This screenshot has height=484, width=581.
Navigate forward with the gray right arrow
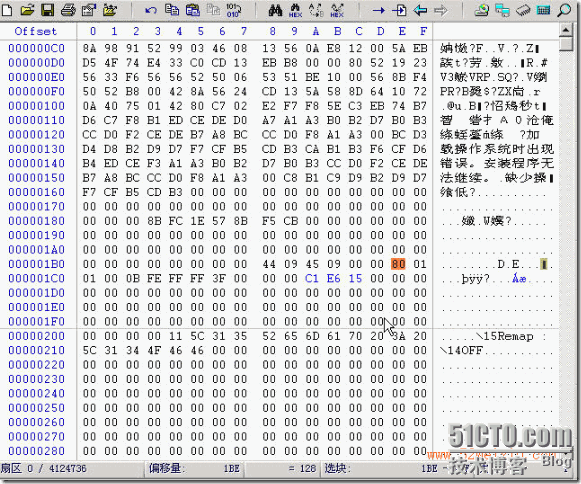click(441, 10)
